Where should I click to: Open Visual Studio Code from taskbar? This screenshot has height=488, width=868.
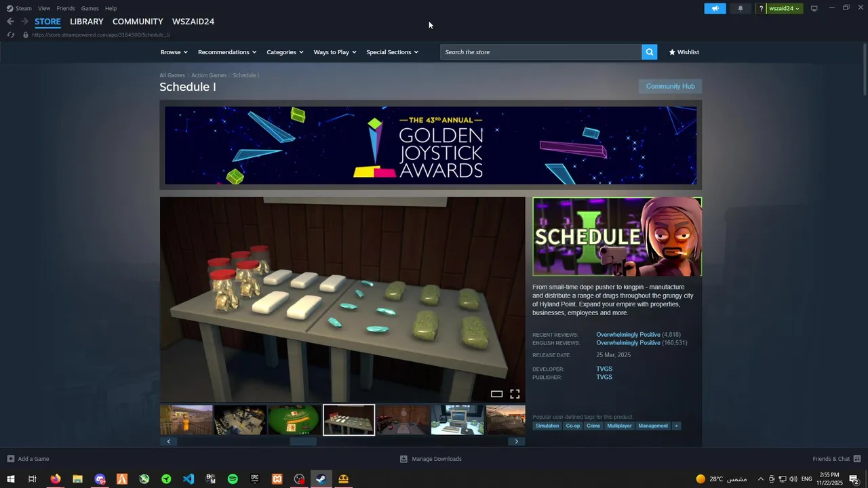[x=189, y=479]
